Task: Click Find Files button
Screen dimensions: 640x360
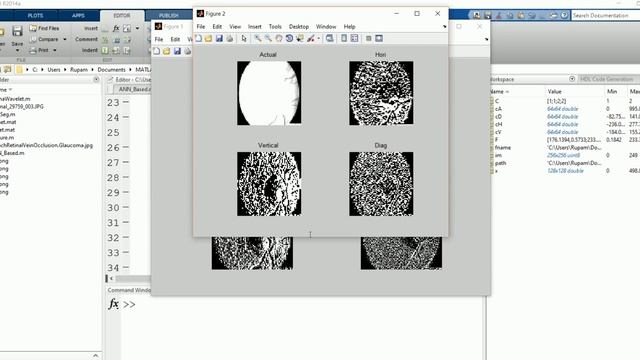Action: [44, 28]
